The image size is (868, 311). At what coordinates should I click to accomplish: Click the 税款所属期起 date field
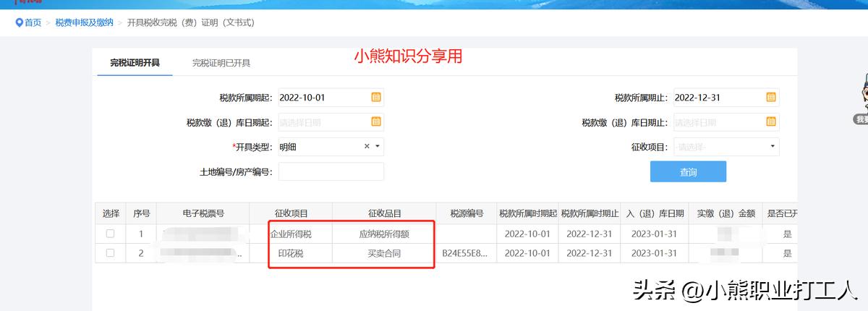(331, 98)
